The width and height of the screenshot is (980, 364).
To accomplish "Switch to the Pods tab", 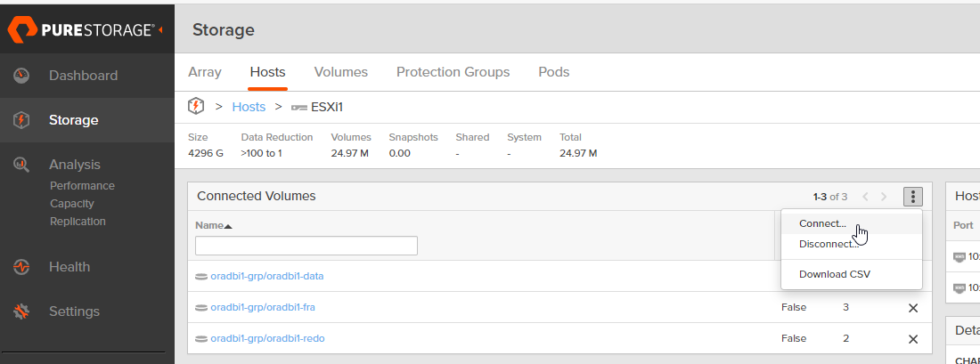I will pyautogui.click(x=554, y=72).
